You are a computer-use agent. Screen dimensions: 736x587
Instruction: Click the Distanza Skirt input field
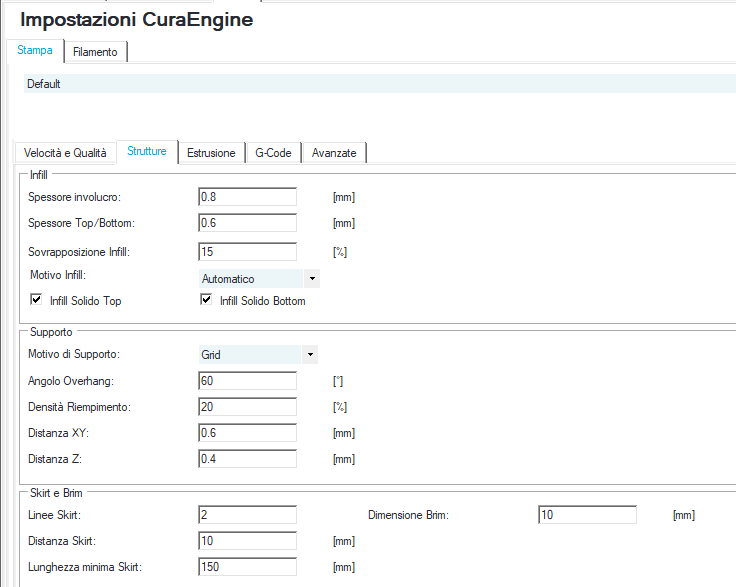click(247, 541)
